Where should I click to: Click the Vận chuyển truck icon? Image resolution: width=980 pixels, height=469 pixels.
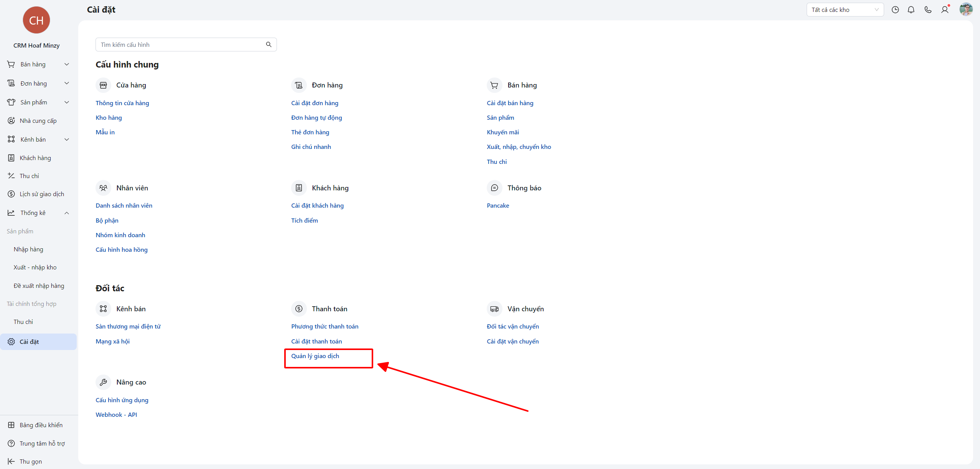pyautogui.click(x=494, y=309)
